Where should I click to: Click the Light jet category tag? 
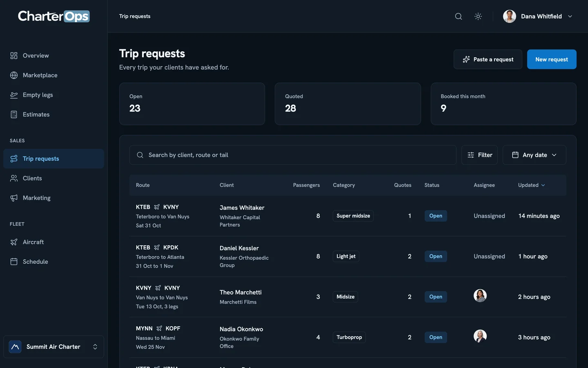(346, 256)
